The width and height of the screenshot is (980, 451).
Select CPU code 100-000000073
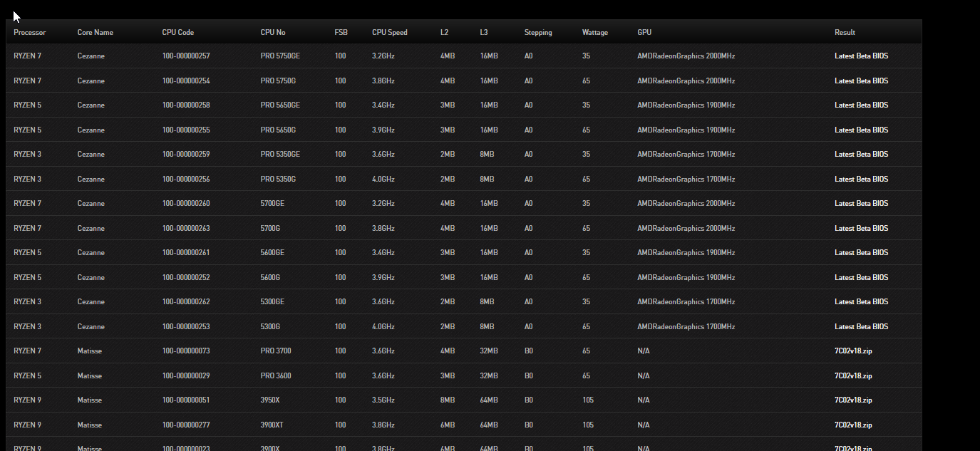click(186, 351)
